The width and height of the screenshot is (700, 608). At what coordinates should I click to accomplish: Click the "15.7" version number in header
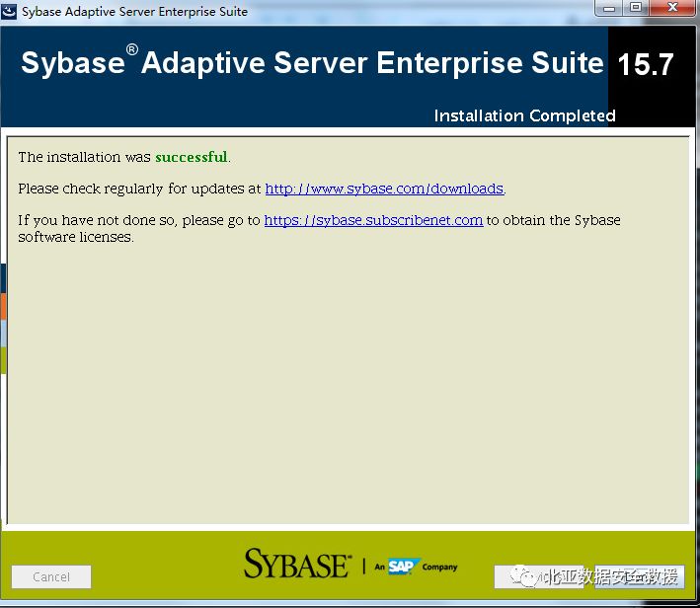646,64
